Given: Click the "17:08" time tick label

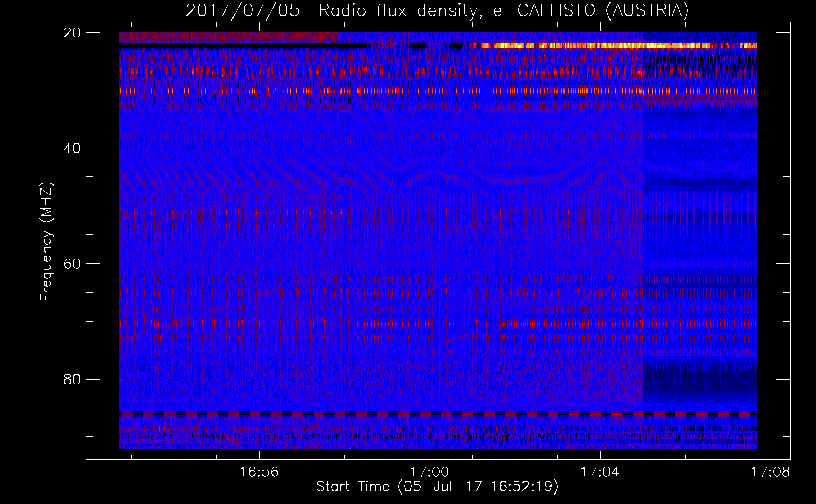Looking at the screenshot, I should (x=770, y=472).
